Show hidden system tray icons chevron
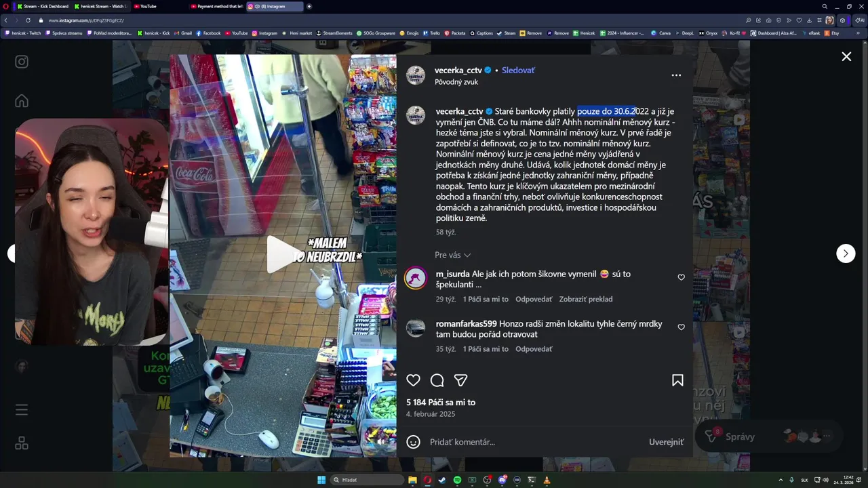 coord(781,480)
